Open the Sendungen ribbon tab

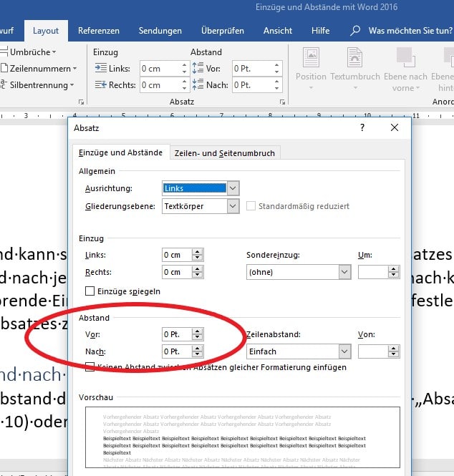tap(160, 31)
